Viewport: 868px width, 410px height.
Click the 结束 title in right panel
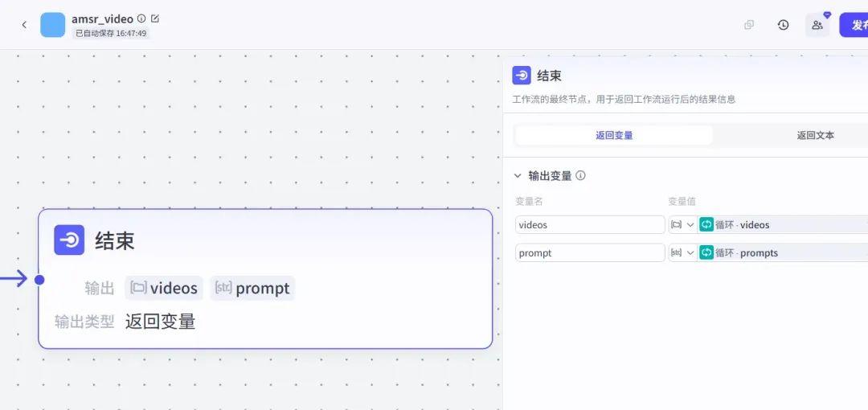pyautogui.click(x=549, y=76)
